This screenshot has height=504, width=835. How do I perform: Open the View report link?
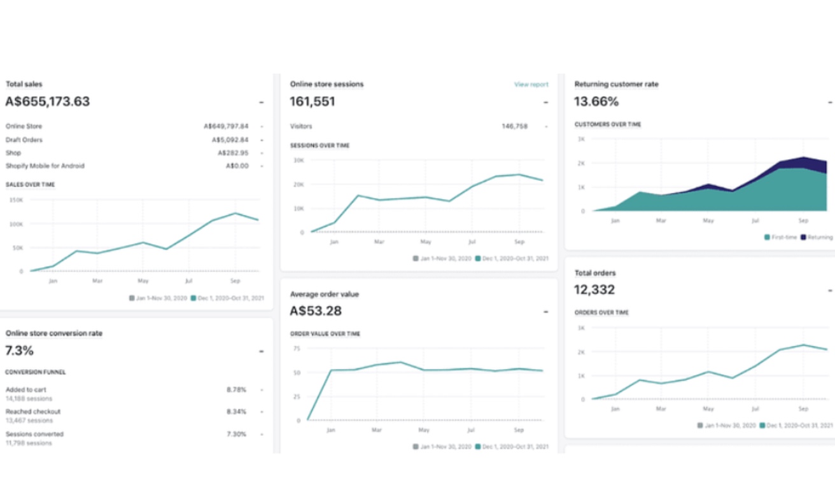[x=531, y=84]
